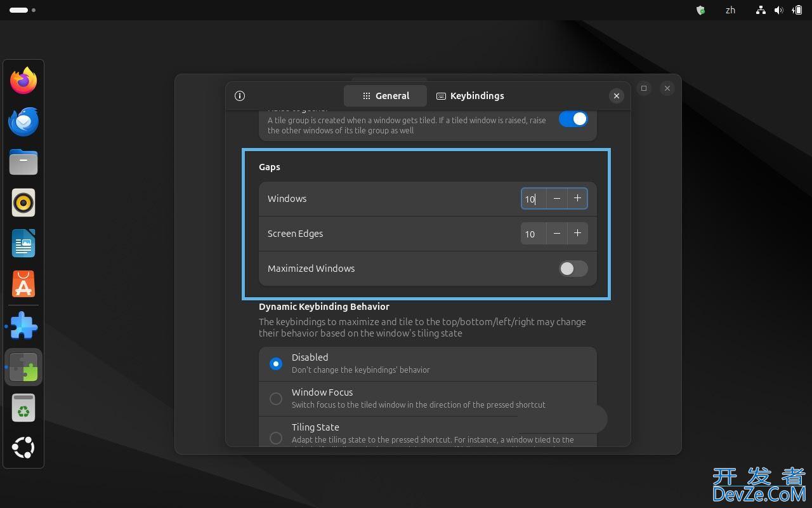Screen dimensions: 812x508
Task: Decrease the Windows gap value
Action: click(x=557, y=199)
